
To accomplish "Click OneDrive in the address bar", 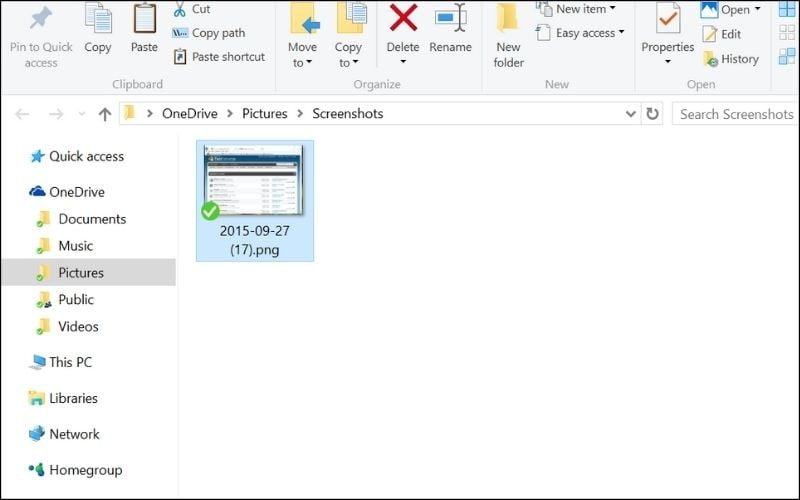I will (190, 114).
